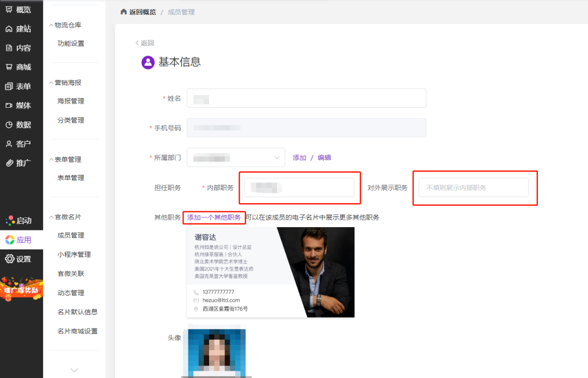588x378 pixels.
Task: Click the 头像 avatar thumbnail
Action: pyautogui.click(x=216, y=351)
